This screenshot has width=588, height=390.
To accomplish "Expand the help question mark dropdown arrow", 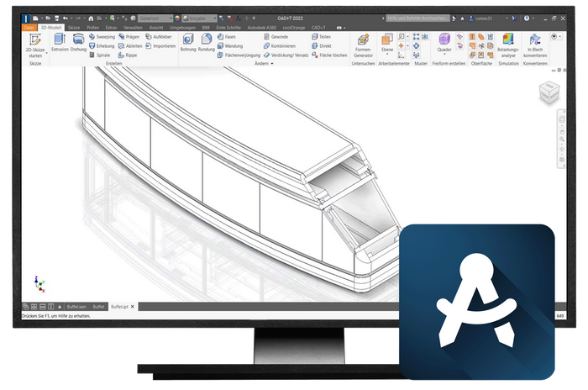I will (x=533, y=18).
